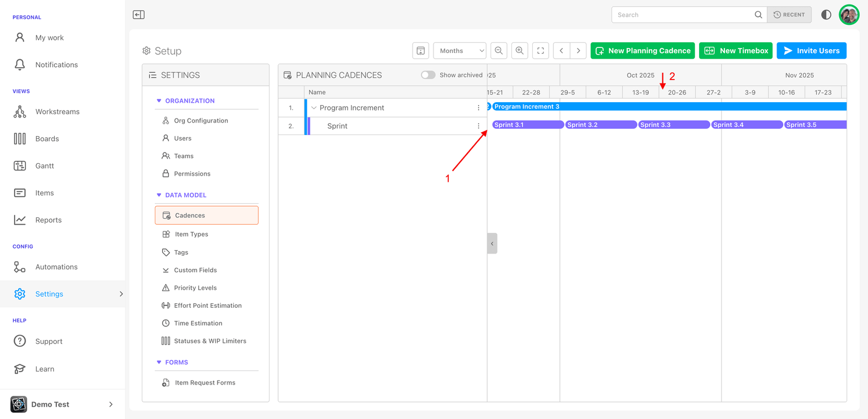Collapse the left sidebar panel icon
Image resolution: width=868 pixels, height=419 pixels.
(x=138, y=15)
